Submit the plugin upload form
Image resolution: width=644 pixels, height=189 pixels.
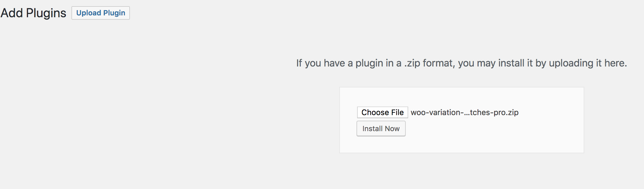coord(381,129)
